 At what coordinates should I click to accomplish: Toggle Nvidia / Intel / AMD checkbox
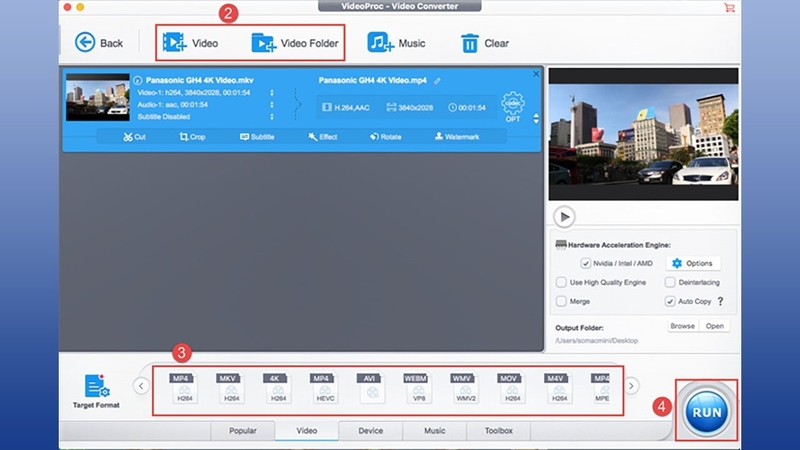[x=585, y=263]
